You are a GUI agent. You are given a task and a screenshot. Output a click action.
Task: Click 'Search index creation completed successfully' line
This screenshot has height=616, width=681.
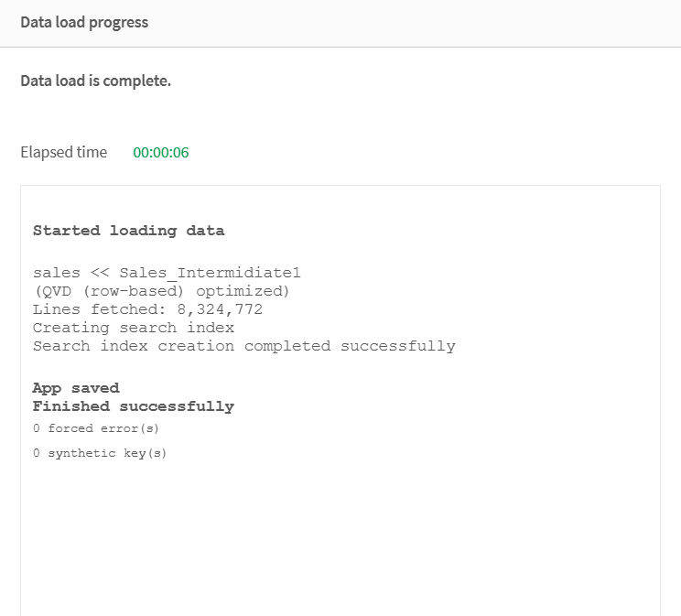[243, 346]
